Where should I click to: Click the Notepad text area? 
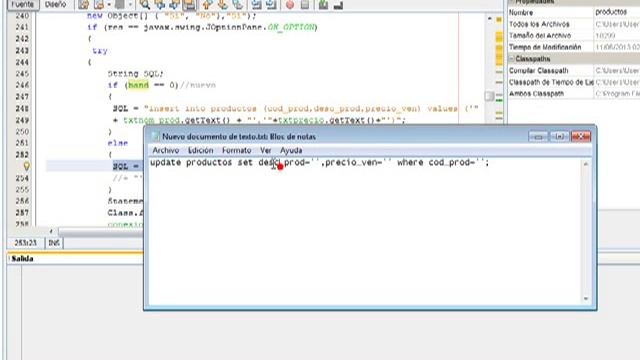point(364,231)
